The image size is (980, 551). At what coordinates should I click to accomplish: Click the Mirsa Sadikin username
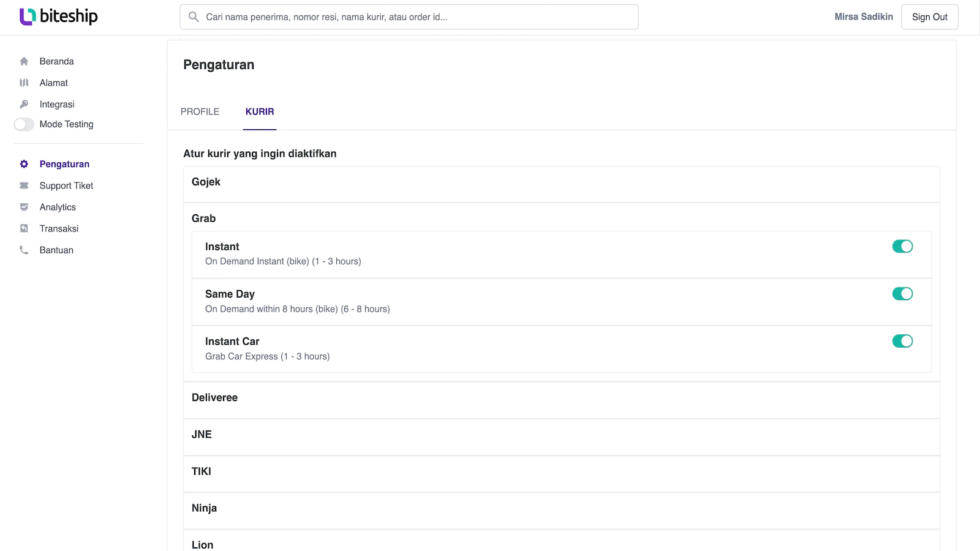tap(864, 17)
